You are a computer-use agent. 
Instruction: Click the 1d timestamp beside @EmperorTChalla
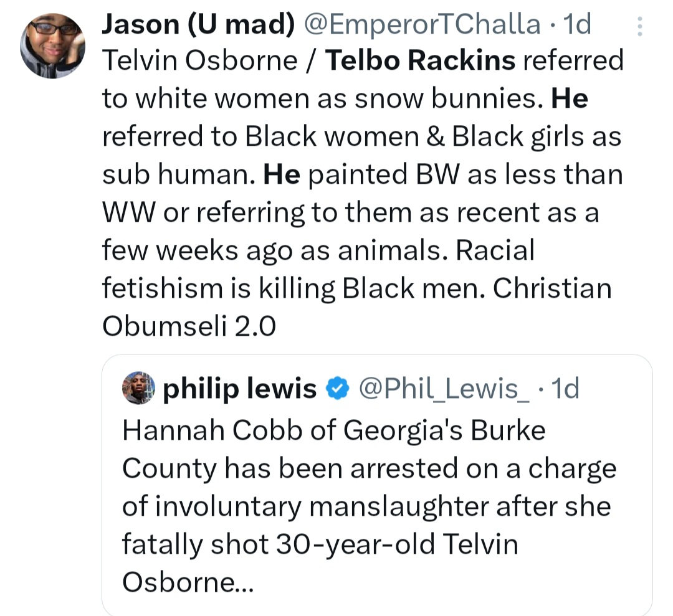coord(576,25)
